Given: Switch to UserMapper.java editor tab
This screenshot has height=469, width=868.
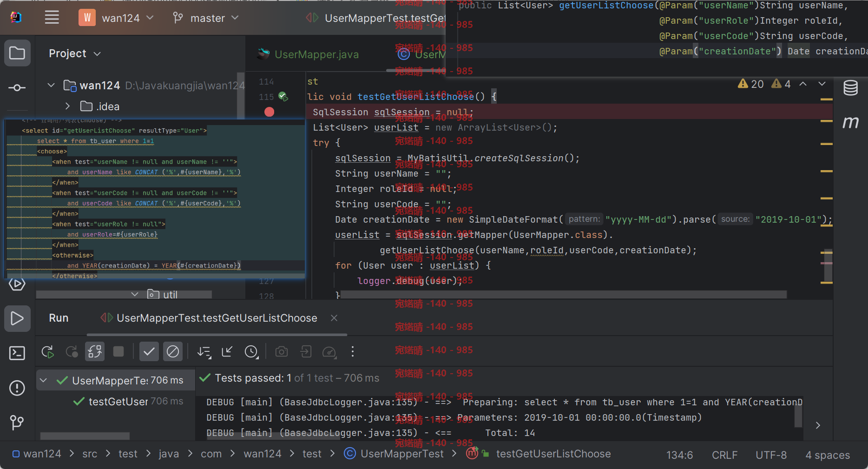Looking at the screenshot, I should [308, 54].
